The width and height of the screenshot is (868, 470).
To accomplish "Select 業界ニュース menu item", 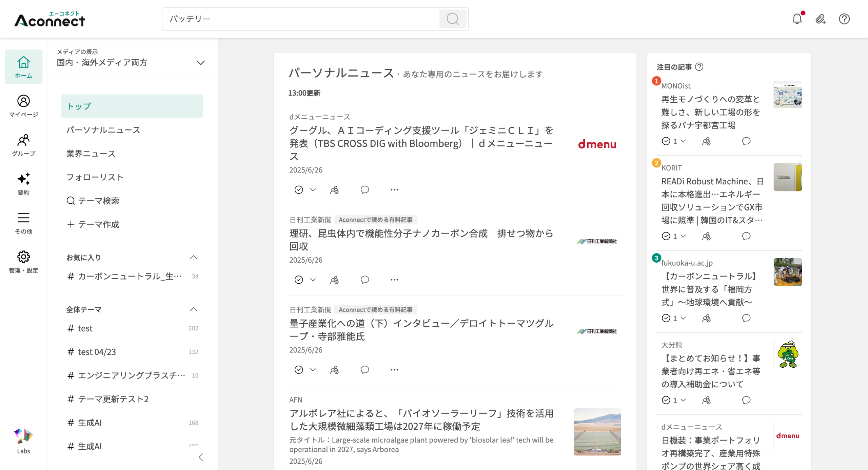I will [x=91, y=154].
